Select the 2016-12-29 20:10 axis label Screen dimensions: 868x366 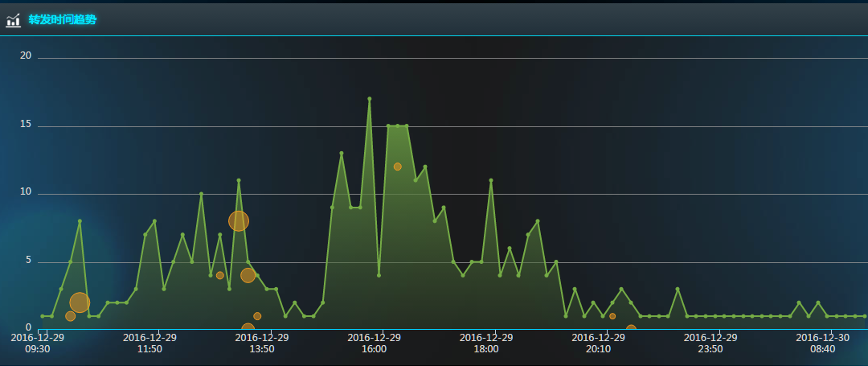coord(598,343)
